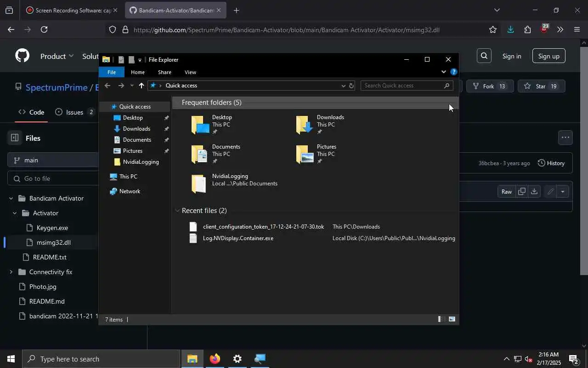The height and width of the screenshot is (368, 588).
Task: Select Downloads in the navigation pane
Action: [x=136, y=129]
